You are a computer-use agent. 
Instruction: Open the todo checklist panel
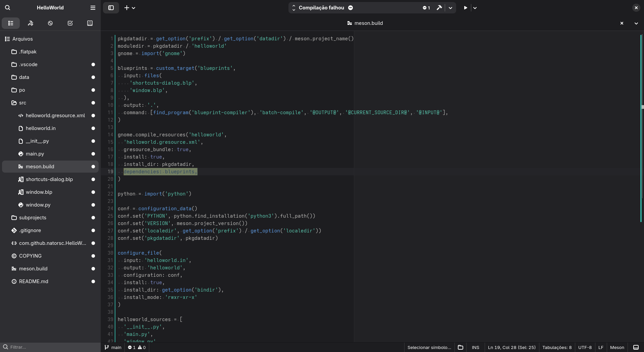(x=70, y=23)
